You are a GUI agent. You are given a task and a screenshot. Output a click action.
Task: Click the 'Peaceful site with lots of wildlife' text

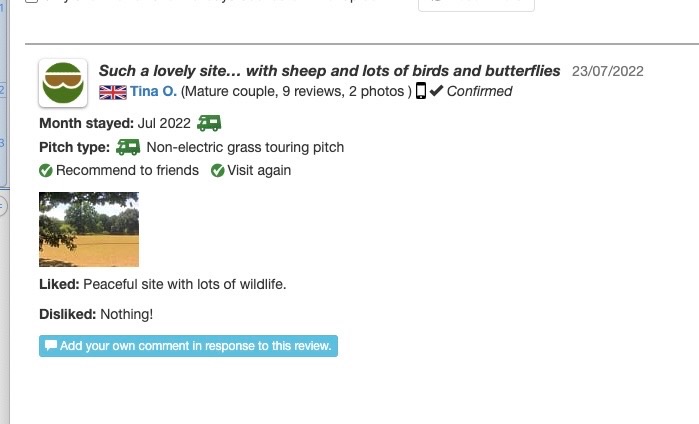coord(185,284)
